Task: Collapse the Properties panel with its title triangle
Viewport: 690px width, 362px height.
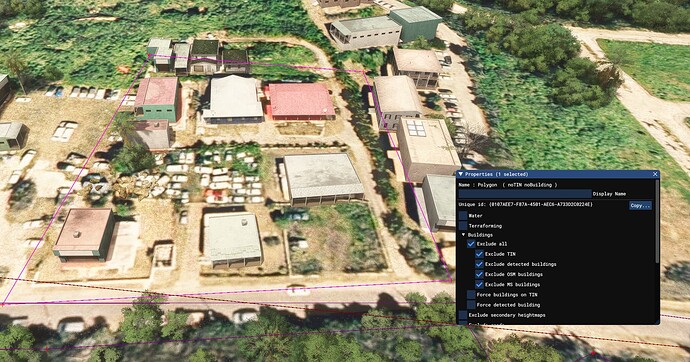Action: click(461, 174)
